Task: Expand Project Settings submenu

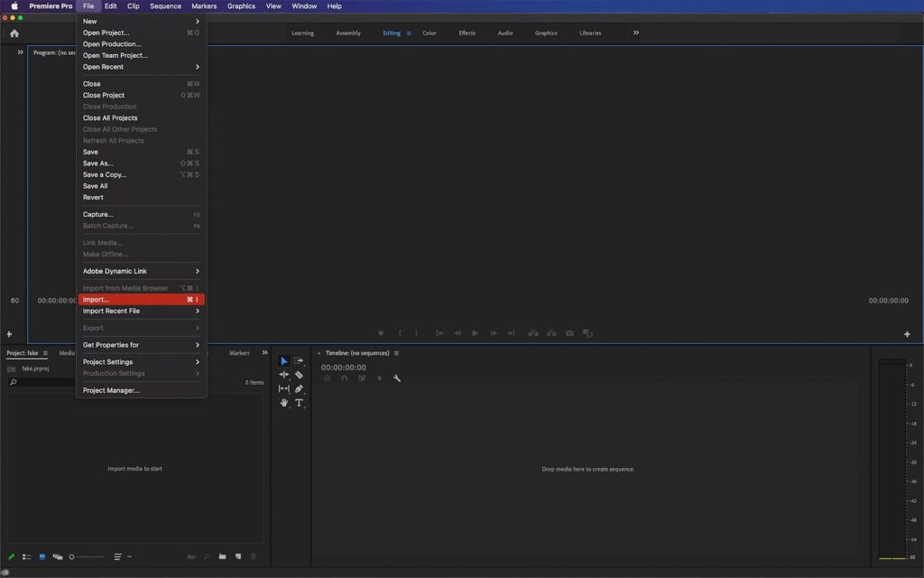Action: (141, 362)
